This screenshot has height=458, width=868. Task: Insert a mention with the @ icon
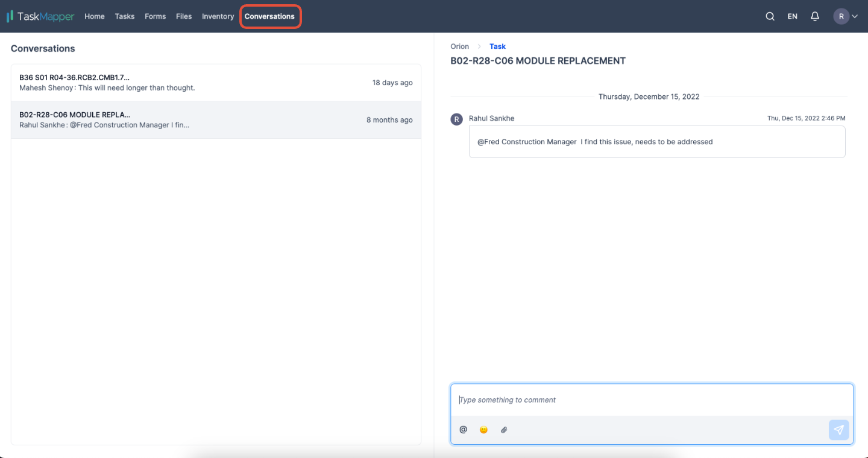(x=463, y=430)
